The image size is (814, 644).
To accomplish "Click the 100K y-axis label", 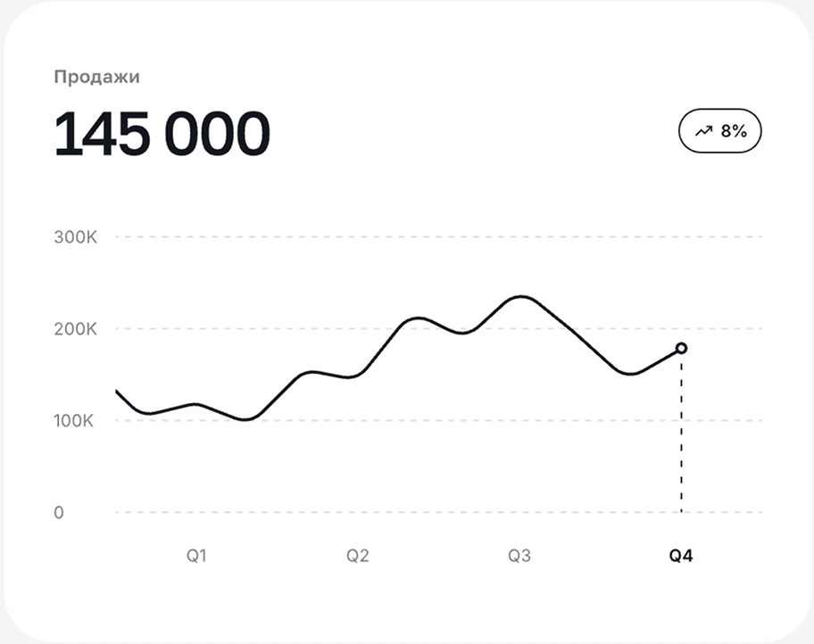I will coord(74,421).
